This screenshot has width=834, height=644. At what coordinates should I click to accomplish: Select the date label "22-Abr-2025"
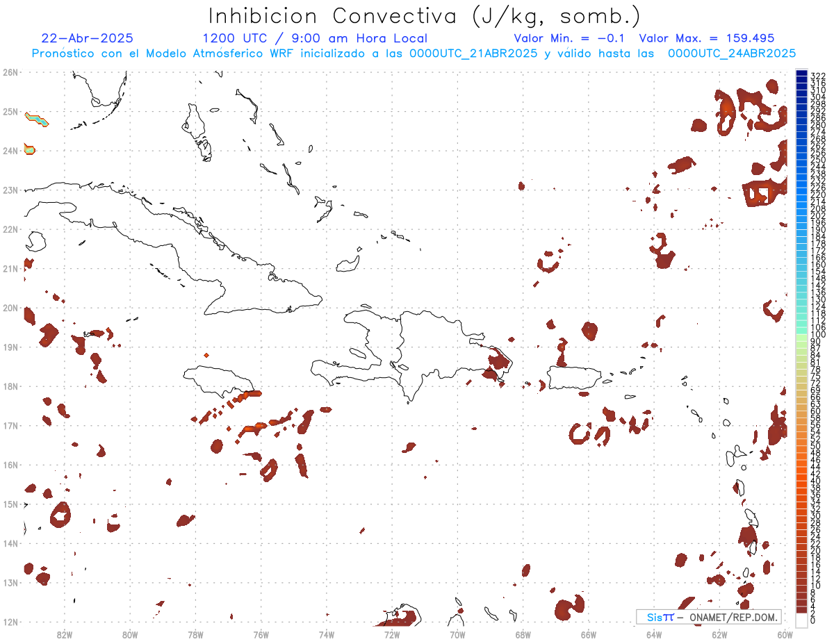(x=87, y=38)
